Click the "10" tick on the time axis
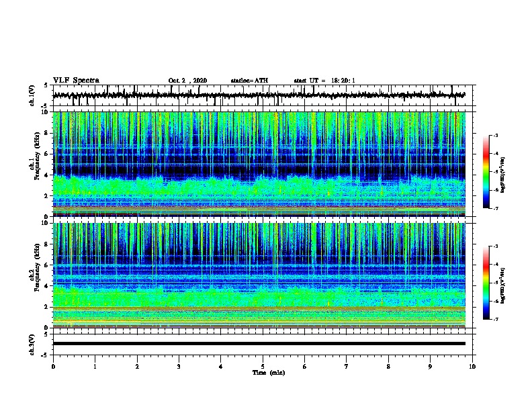The height and width of the screenshot is (411, 532). pyautogui.click(x=472, y=367)
